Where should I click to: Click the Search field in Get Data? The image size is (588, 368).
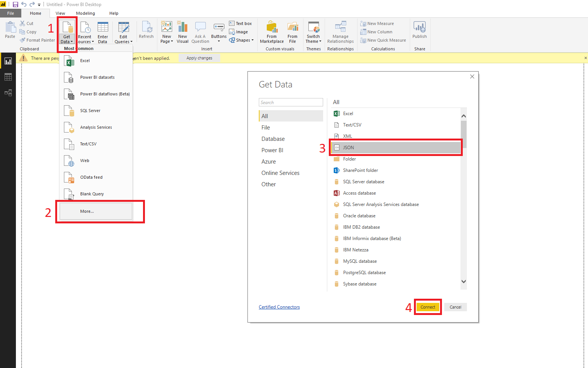[x=291, y=102]
